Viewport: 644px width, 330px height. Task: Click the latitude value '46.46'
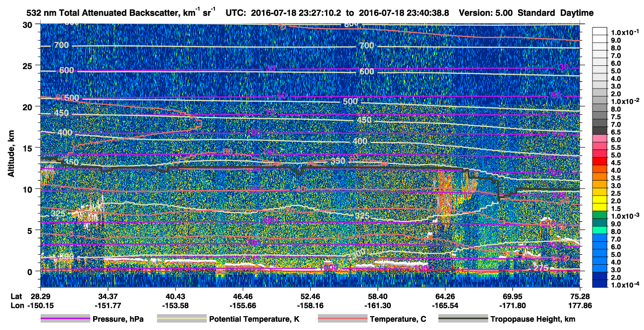pos(242,296)
